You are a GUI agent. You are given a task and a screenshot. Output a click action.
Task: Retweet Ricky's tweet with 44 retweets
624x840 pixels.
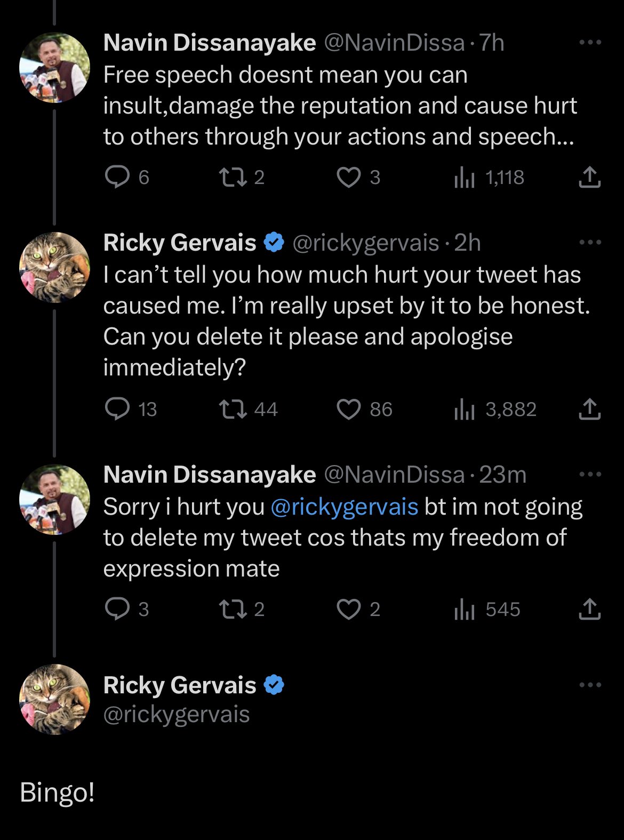pos(233,409)
